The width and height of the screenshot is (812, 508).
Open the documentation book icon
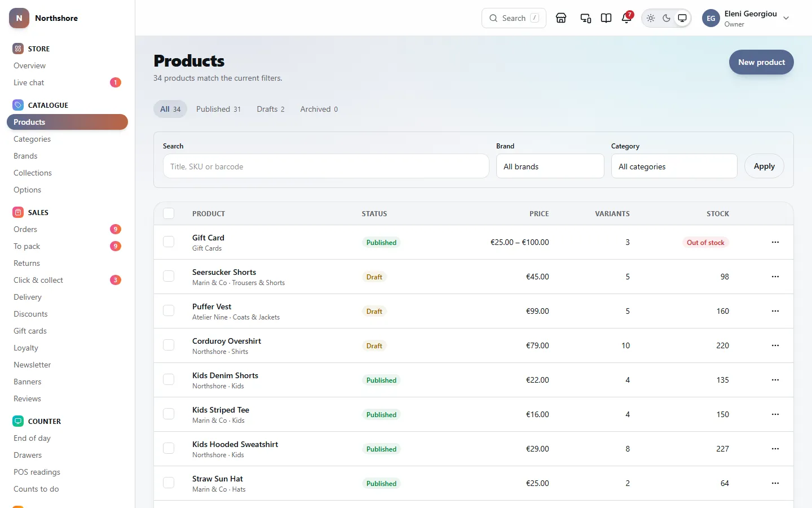[x=606, y=18]
